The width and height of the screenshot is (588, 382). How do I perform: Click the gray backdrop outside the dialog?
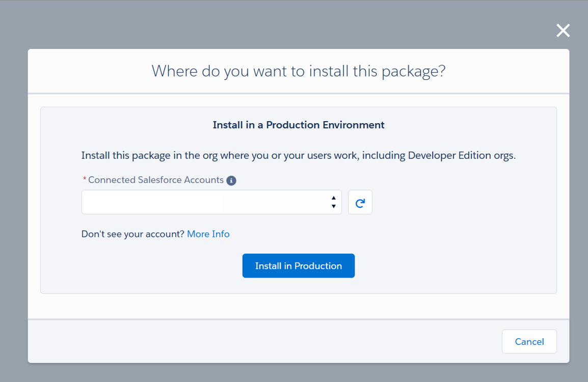14,204
